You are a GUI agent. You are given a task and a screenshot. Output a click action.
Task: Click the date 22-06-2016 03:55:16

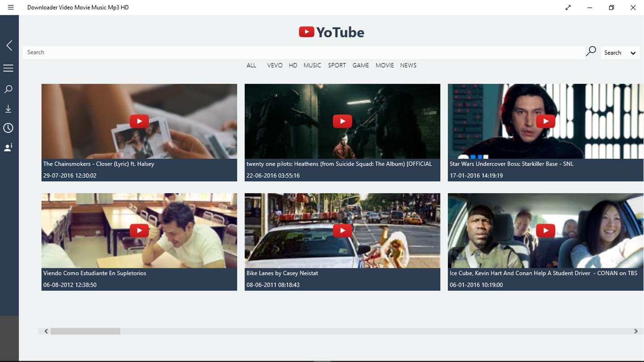click(273, 176)
